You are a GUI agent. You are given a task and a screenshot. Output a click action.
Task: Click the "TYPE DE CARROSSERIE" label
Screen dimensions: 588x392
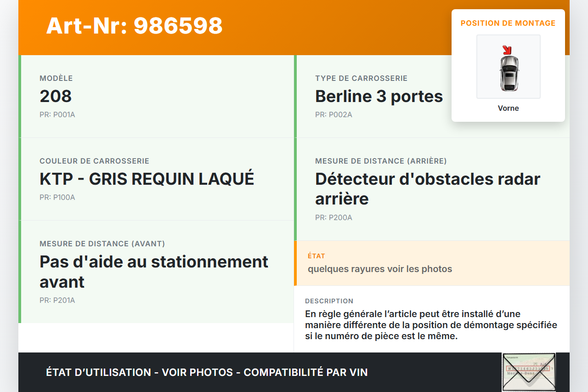click(361, 79)
